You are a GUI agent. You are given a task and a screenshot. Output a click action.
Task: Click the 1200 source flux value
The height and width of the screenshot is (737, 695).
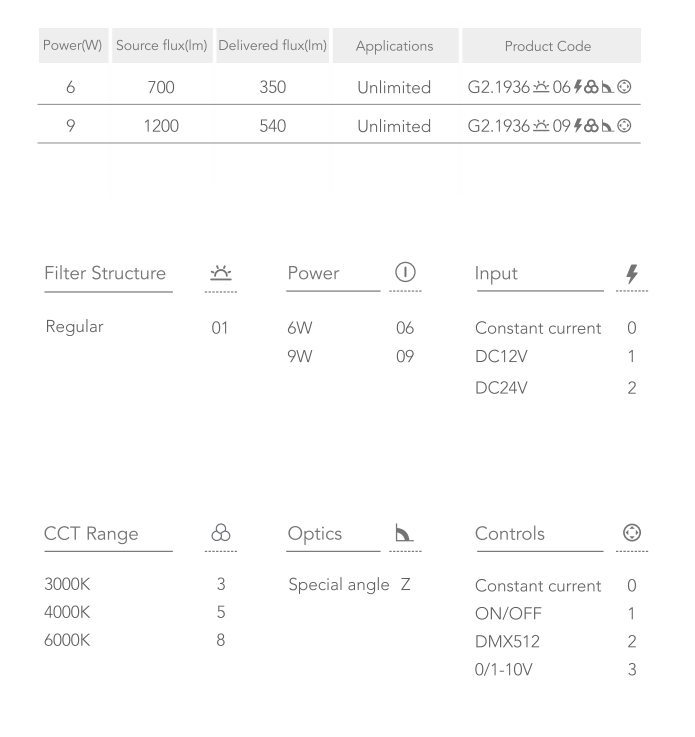coord(160,127)
